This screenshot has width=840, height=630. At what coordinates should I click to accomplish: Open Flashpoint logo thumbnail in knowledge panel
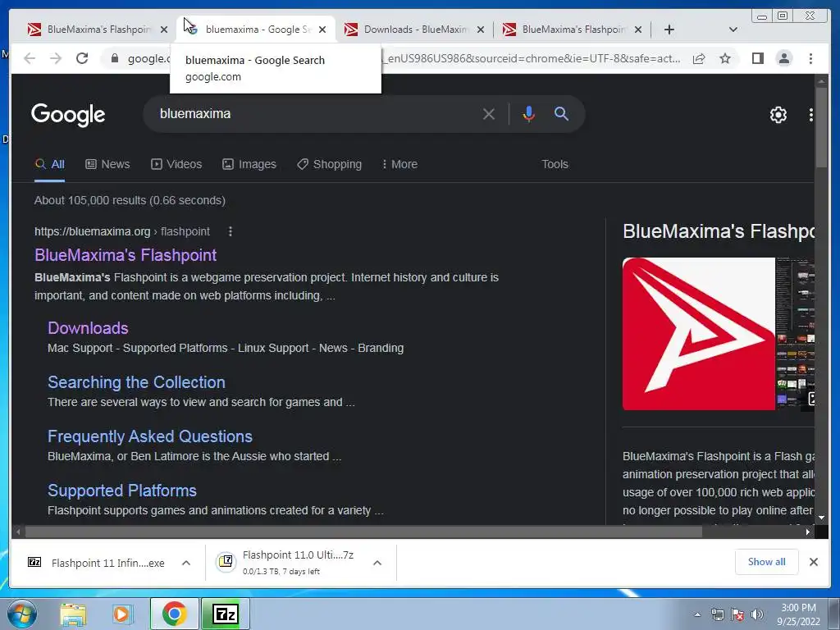point(698,334)
